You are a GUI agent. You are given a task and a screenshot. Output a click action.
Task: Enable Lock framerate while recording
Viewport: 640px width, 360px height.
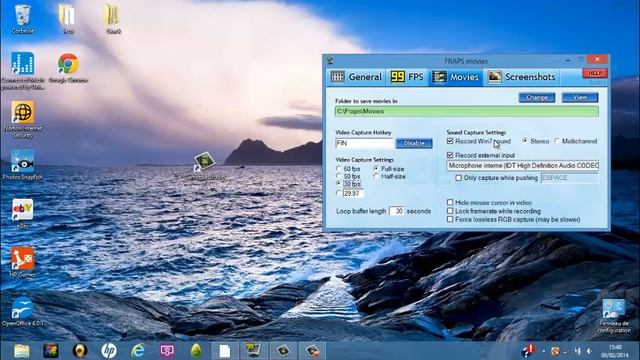[450, 211]
